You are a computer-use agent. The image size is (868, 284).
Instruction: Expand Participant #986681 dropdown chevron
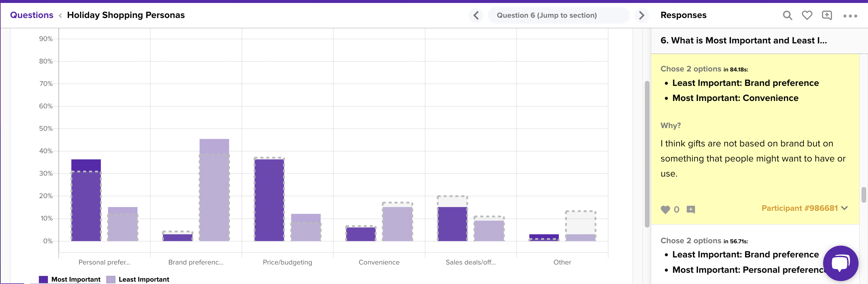[x=844, y=208]
